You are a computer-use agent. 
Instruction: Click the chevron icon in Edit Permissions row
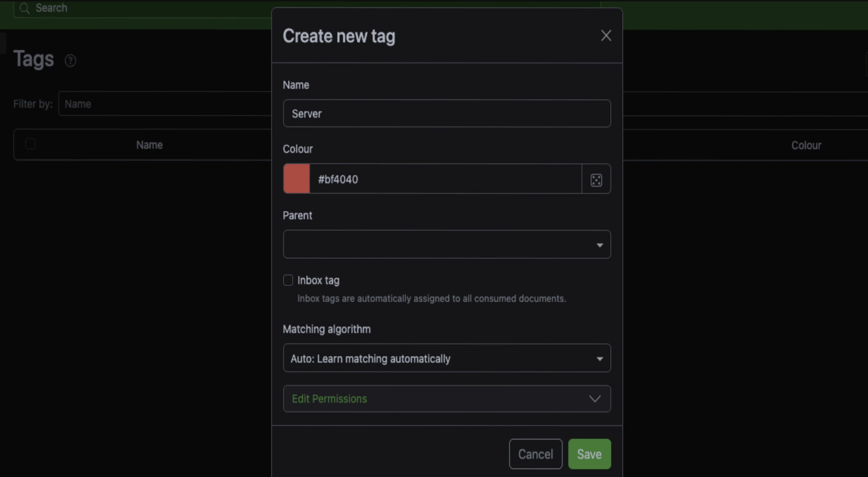(x=594, y=399)
